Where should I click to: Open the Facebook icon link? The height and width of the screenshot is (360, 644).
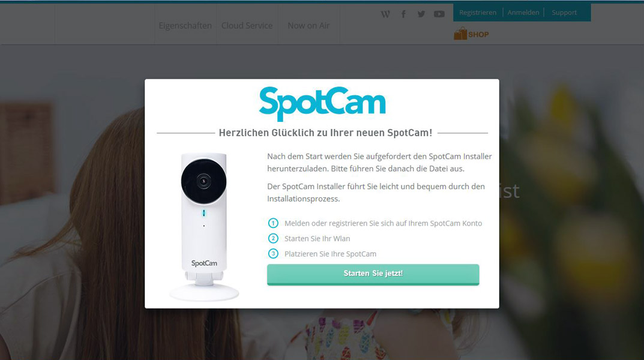(403, 14)
